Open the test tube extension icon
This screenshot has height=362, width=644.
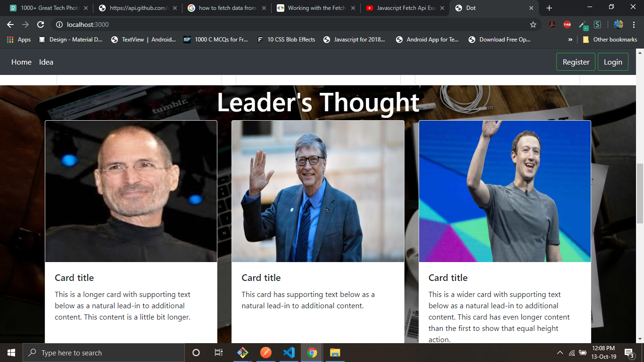click(x=583, y=25)
